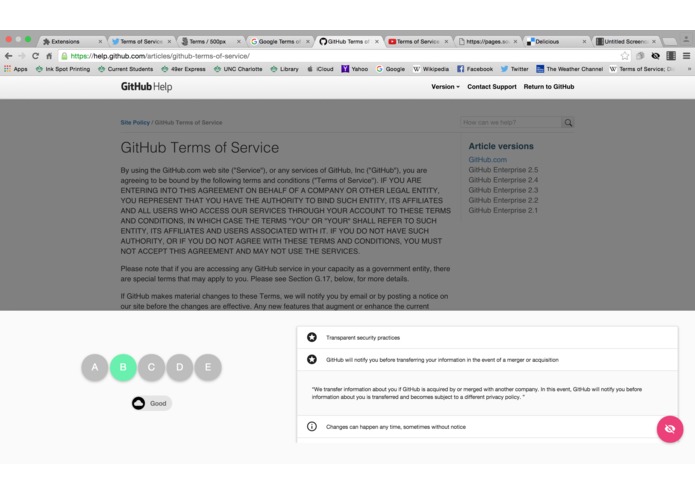Screen dimensions: 695x494
Task: Select the green grade B circle
Action: (x=123, y=367)
